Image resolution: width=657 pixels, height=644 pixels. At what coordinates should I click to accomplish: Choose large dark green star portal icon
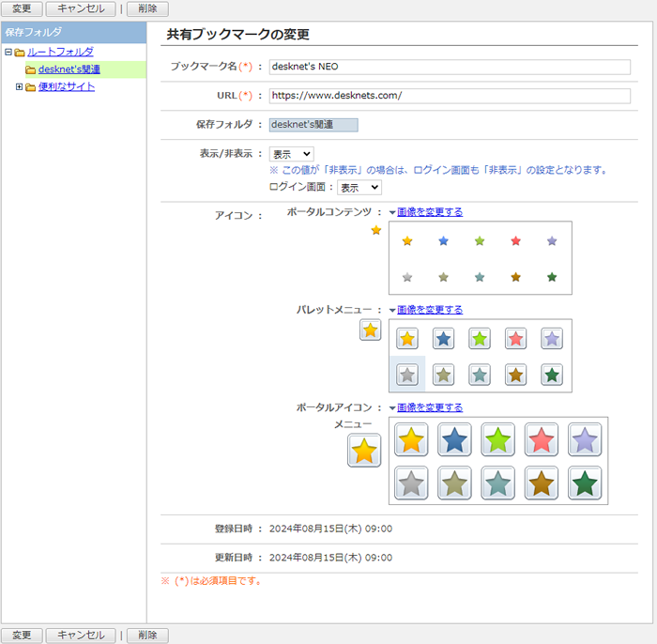pos(585,483)
